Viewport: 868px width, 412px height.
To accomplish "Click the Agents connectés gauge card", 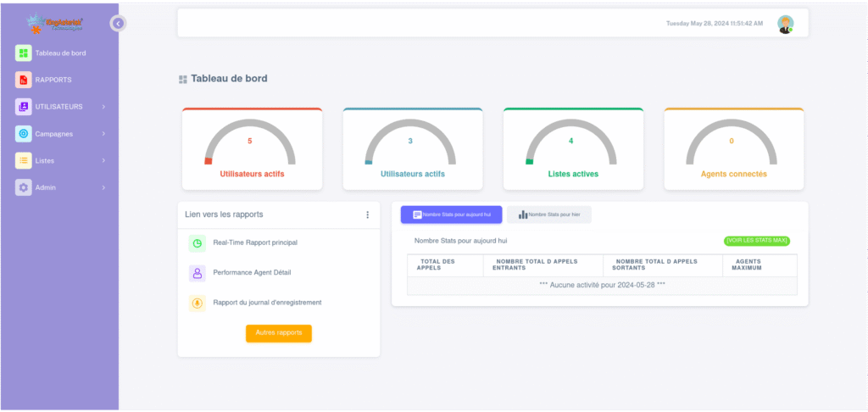I will (733, 149).
